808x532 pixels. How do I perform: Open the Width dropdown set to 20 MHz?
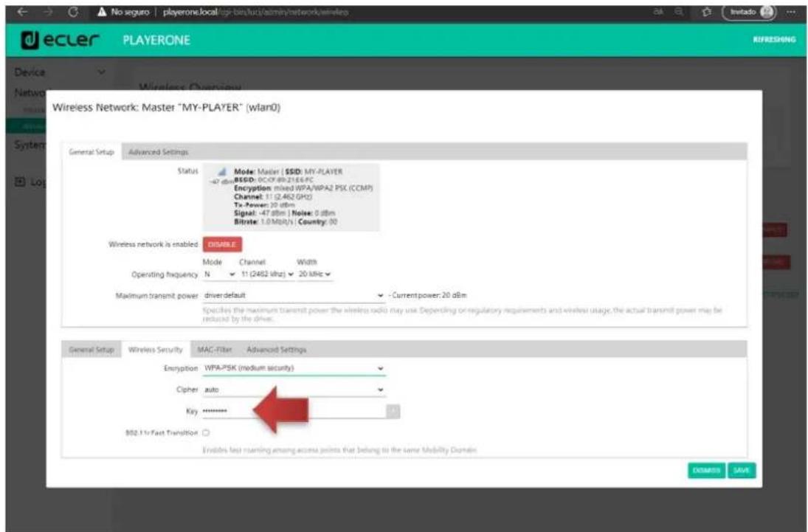[x=314, y=275]
